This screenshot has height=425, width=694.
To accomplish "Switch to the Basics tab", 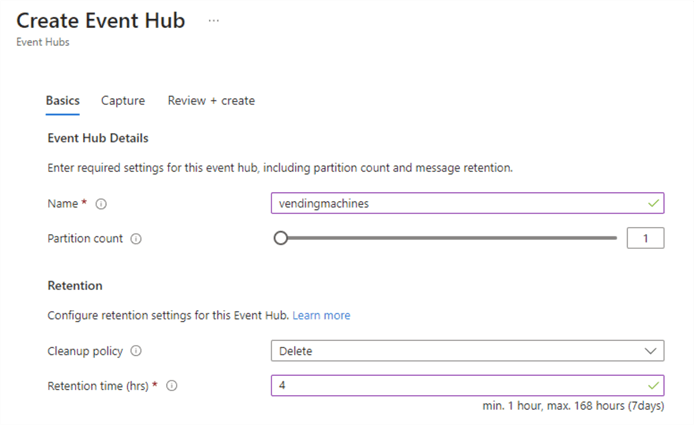I will pyautogui.click(x=63, y=101).
